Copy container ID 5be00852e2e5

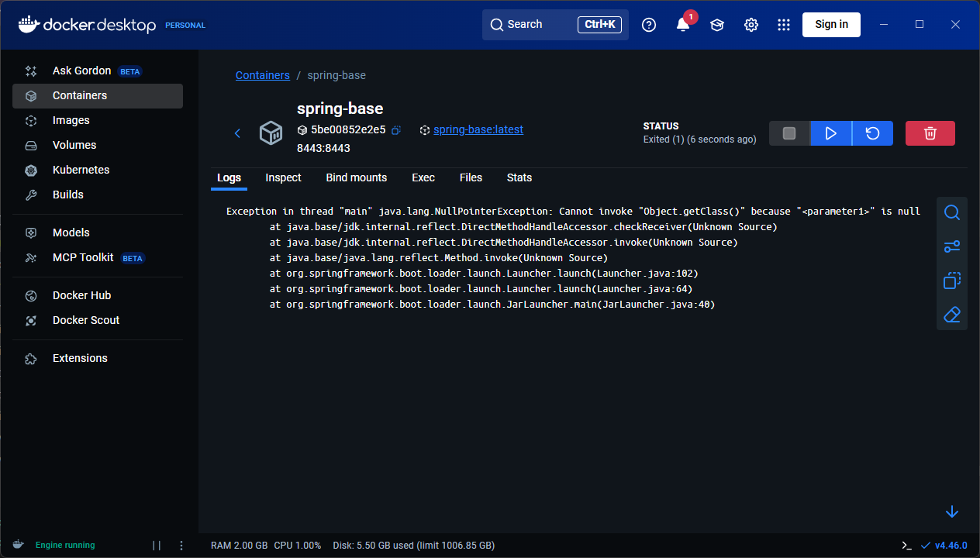(395, 130)
